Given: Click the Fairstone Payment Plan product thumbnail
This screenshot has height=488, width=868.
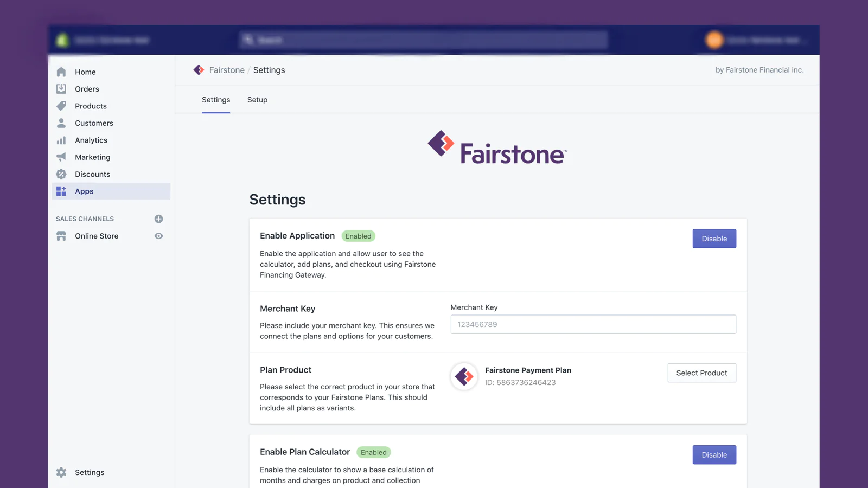Looking at the screenshot, I should pyautogui.click(x=464, y=376).
